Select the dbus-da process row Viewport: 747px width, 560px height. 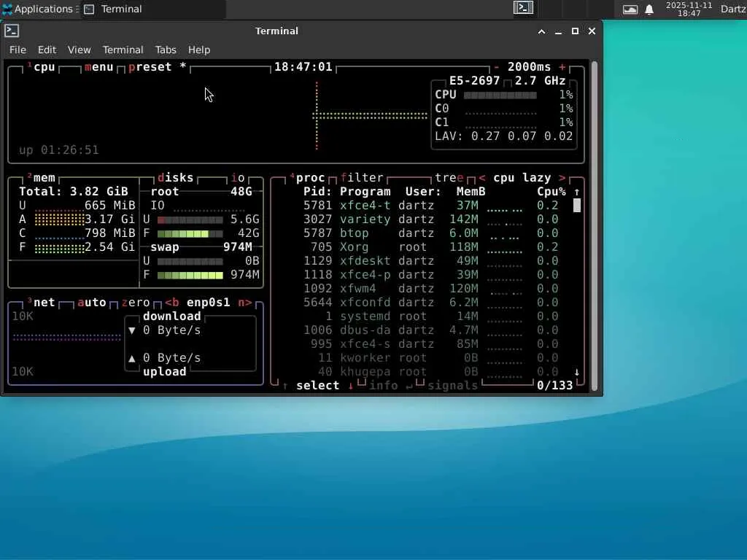click(x=425, y=330)
